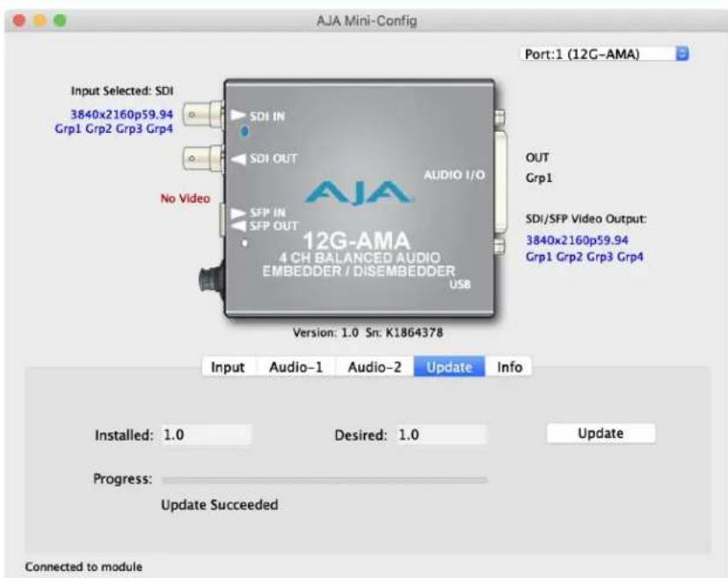Click the SFP OUT arrow indicator

[238, 226]
